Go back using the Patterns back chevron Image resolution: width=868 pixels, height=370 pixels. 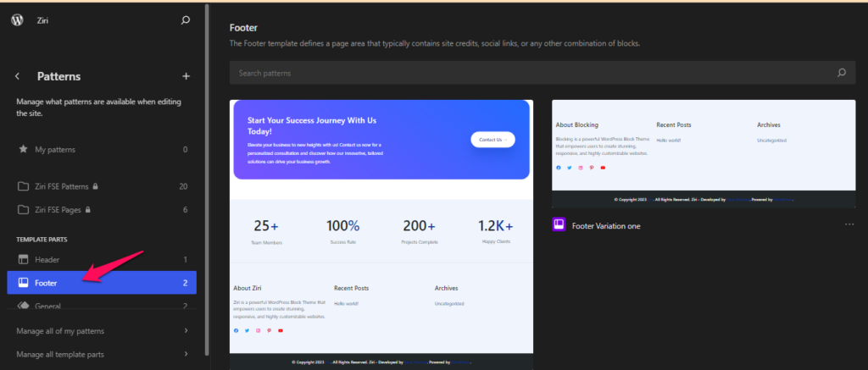tap(17, 76)
